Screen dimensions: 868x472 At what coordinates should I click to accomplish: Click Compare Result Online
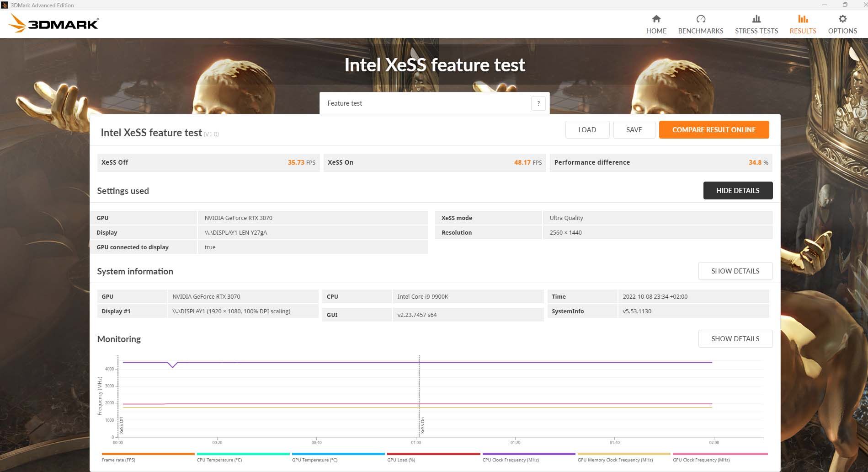point(714,129)
